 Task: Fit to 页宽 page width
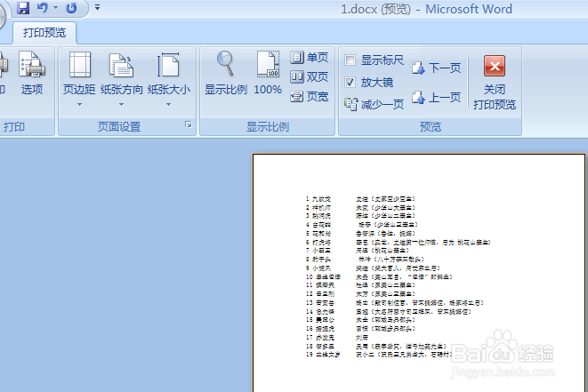(310, 97)
